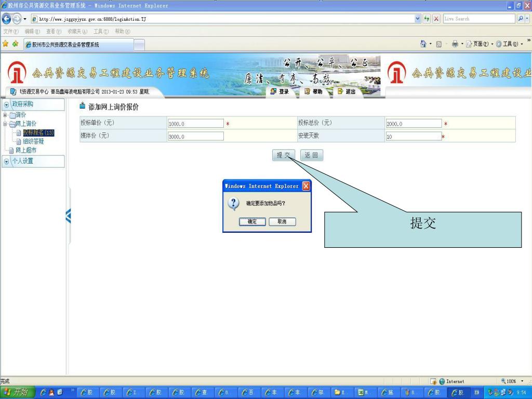Click the Add to Favorites icon
Viewport: 532px width, 399px height.
coord(15,44)
